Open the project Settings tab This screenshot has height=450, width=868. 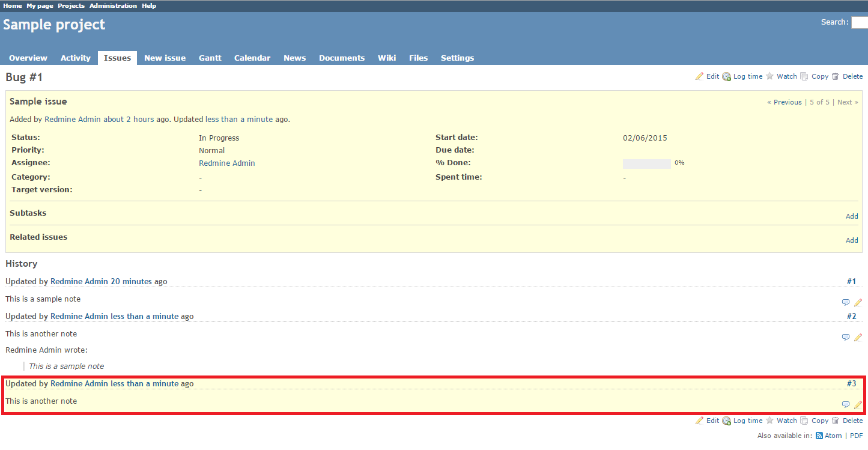(458, 58)
